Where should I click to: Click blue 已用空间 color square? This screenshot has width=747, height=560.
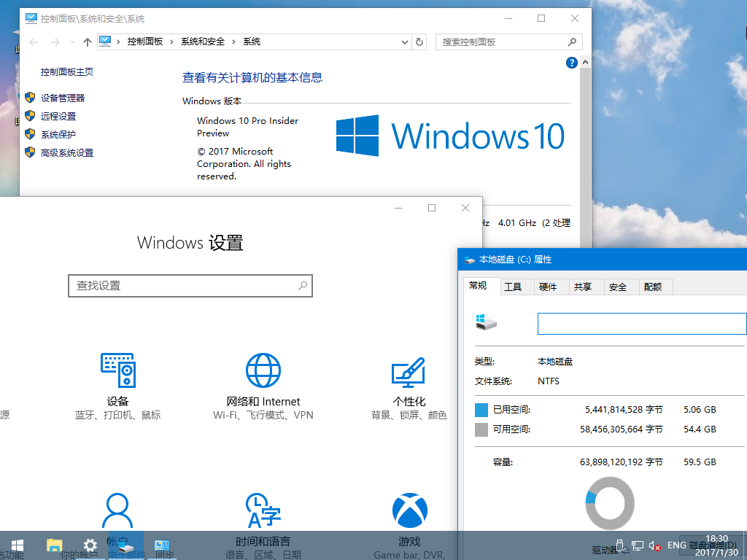[481, 410]
